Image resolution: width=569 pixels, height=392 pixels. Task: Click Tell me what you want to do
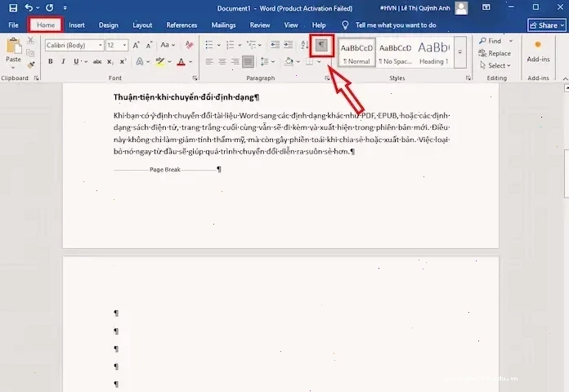396,25
